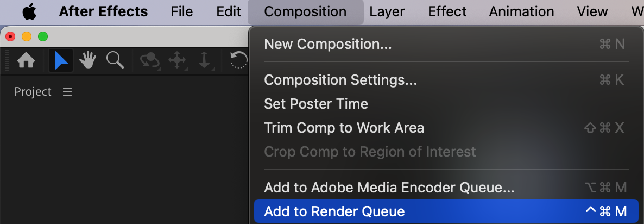Open the Effect menu

tap(446, 11)
